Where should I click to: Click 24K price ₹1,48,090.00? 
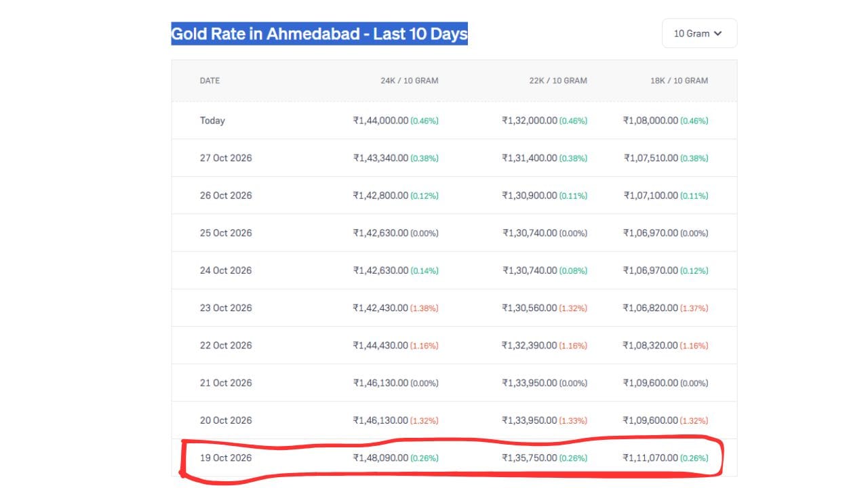pos(380,457)
